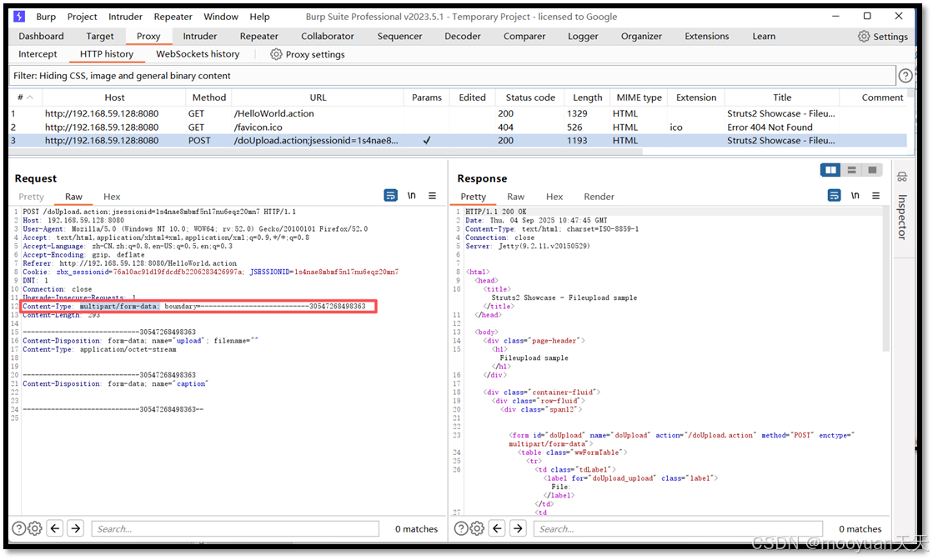Select Request Pretty view tab
This screenshot has height=560, width=933.
(x=31, y=197)
